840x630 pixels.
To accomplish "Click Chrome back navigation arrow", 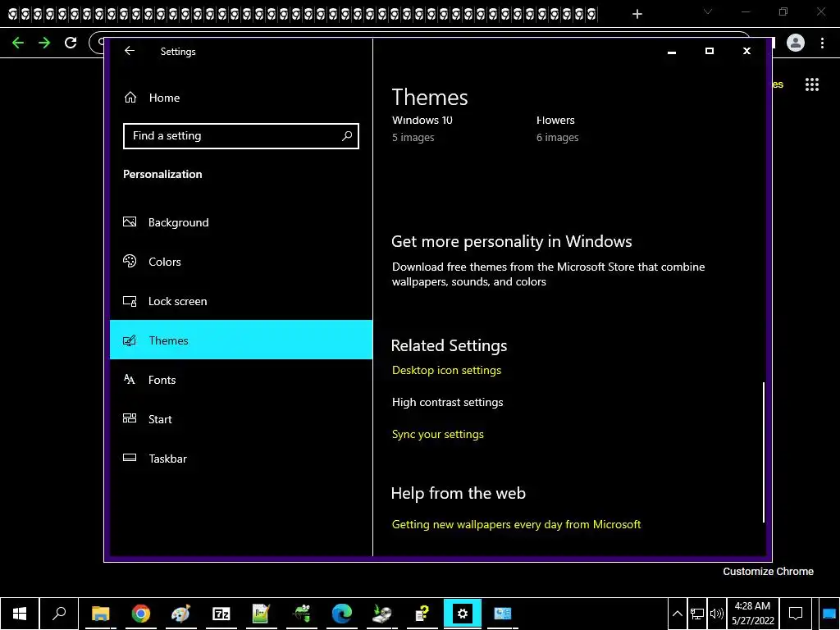I will [x=18, y=43].
